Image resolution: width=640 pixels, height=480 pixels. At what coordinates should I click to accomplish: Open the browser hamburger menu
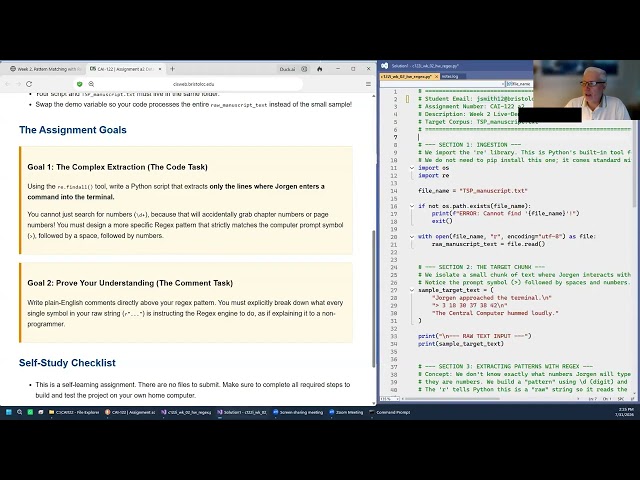coord(368,84)
